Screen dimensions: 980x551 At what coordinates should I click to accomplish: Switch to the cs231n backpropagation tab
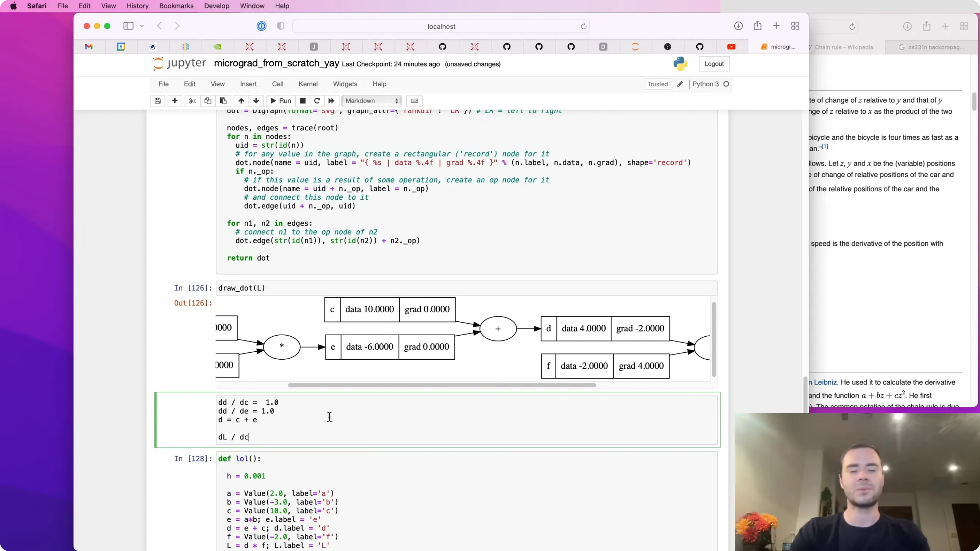[x=931, y=47]
